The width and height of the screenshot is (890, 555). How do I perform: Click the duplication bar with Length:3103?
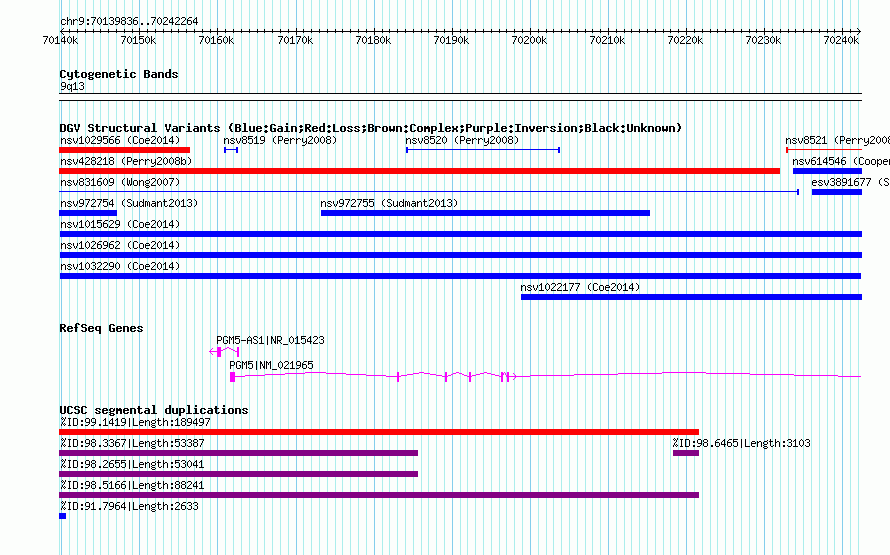pyautogui.click(x=686, y=453)
